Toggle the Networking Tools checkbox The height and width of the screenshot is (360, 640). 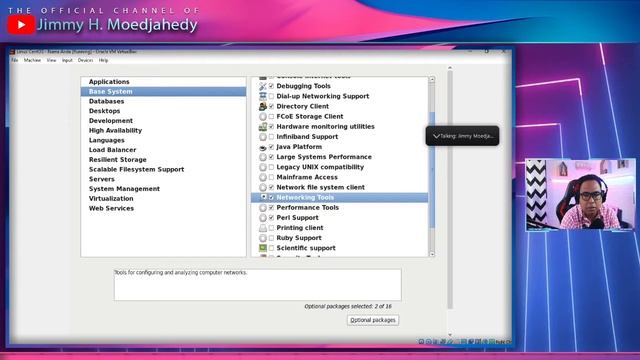[x=271, y=198]
